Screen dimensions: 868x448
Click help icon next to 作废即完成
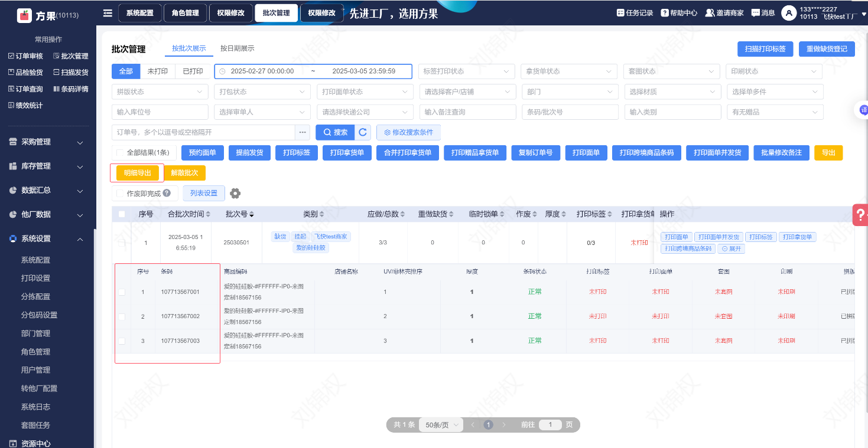pos(167,193)
